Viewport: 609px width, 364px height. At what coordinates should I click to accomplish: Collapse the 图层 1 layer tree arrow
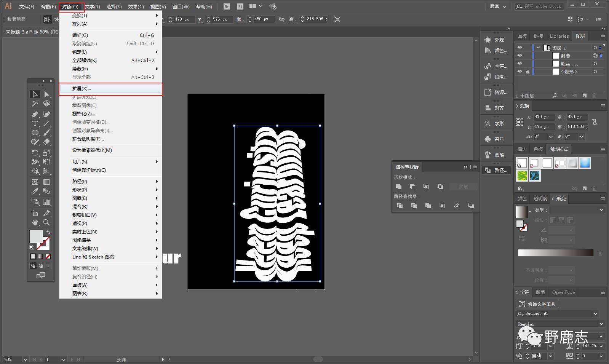(x=538, y=48)
